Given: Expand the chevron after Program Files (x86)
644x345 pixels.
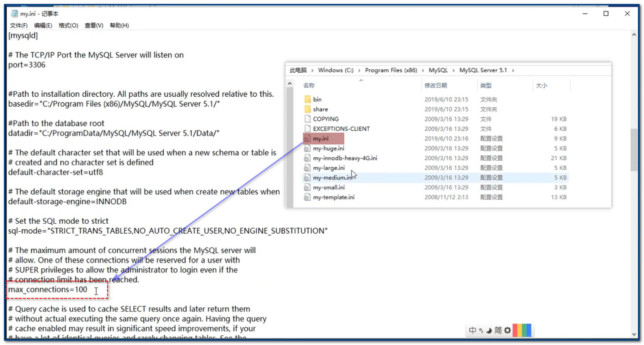Looking at the screenshot, I should pyautogui.click(x=423, y=71).
